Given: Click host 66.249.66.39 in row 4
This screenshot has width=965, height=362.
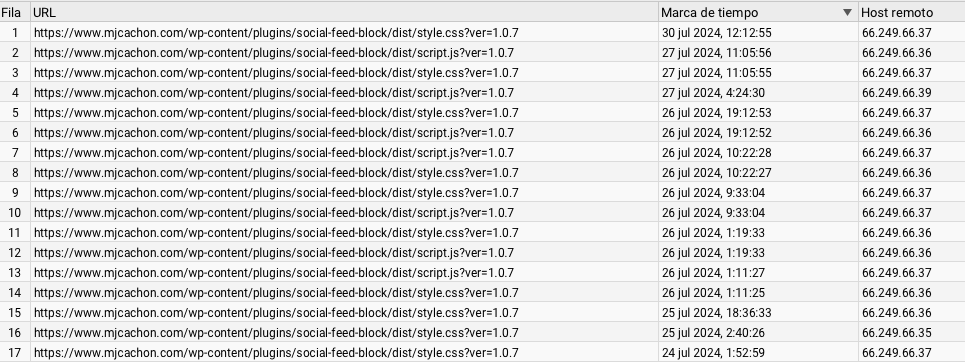Looking at the screenshot, I should click(x=897, y=93).
